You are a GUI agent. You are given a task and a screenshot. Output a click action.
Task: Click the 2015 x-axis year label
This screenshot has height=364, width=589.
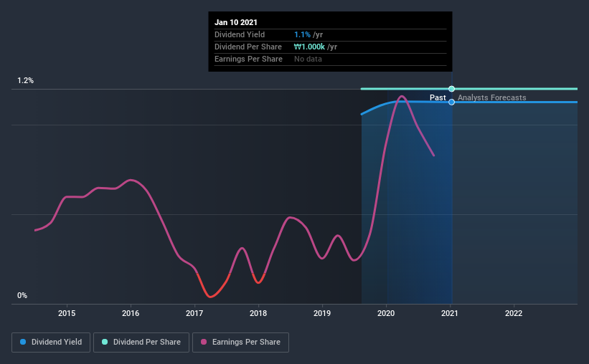67,313
